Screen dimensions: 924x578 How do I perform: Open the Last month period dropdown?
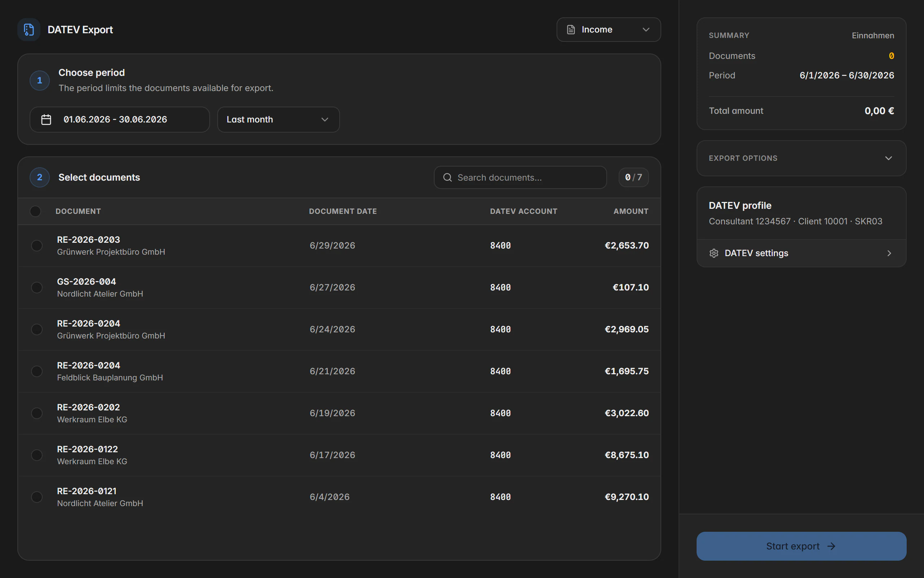278,120
